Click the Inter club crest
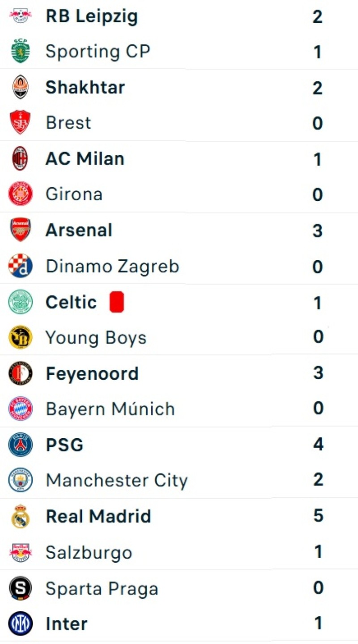Viewport: 358px width, 644px height. (20, 623)
